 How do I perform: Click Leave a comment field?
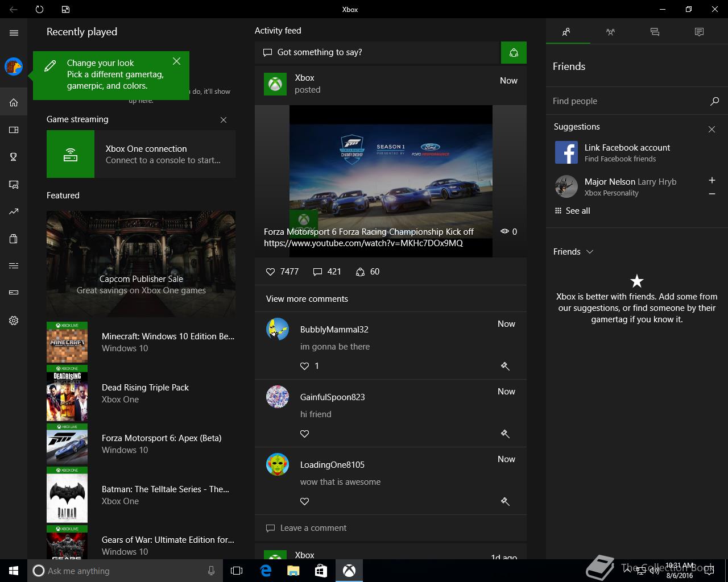coord(391,528)
